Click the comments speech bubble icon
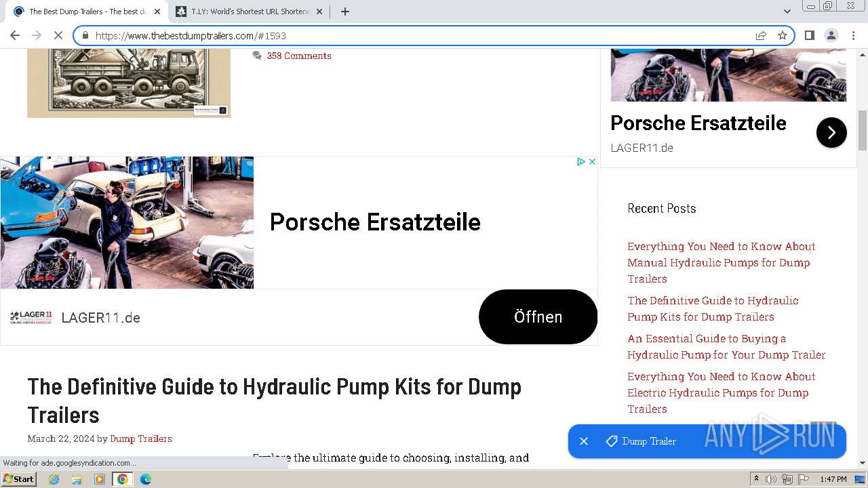 click(x=257, y=56)
